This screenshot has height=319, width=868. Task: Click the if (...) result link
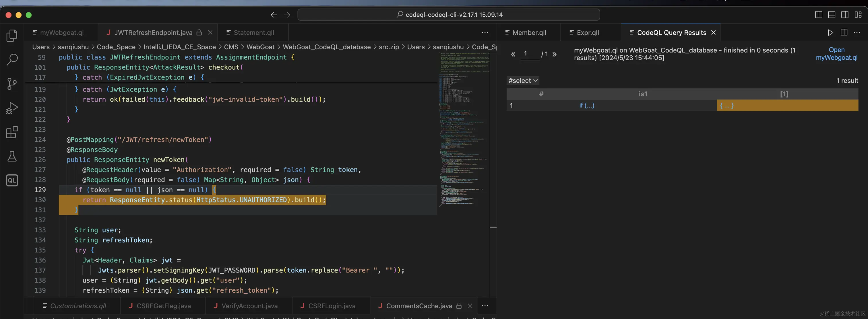tap(587, 106)
